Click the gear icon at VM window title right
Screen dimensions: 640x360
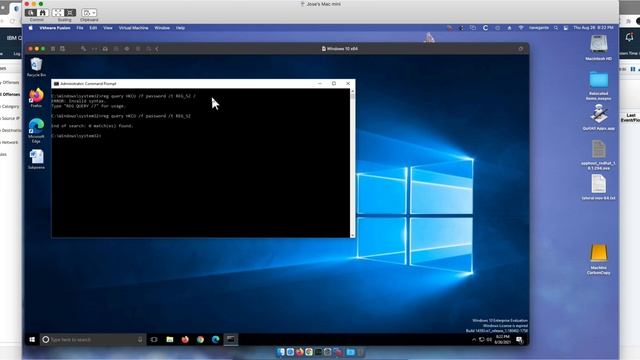(x=520, y=49)
